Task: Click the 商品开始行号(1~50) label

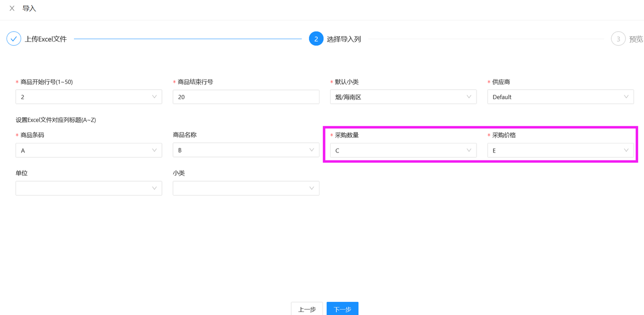Action: point(47,82)
